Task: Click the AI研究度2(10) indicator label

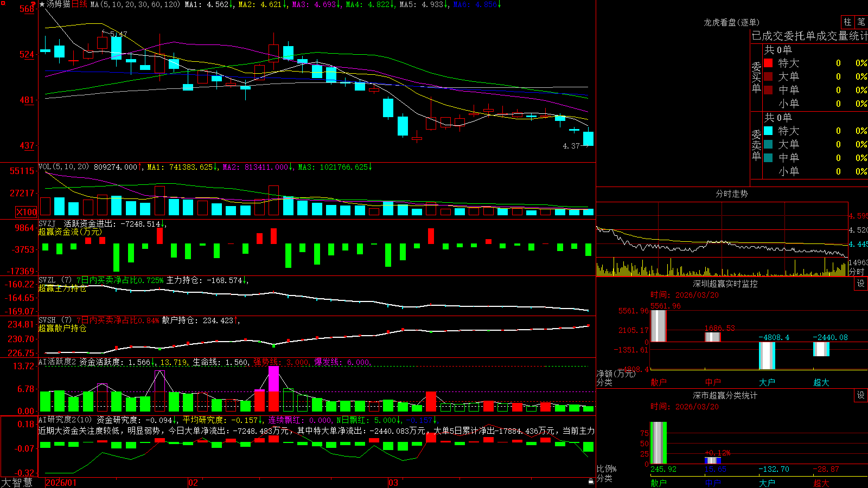Action: tap(65, 420)
